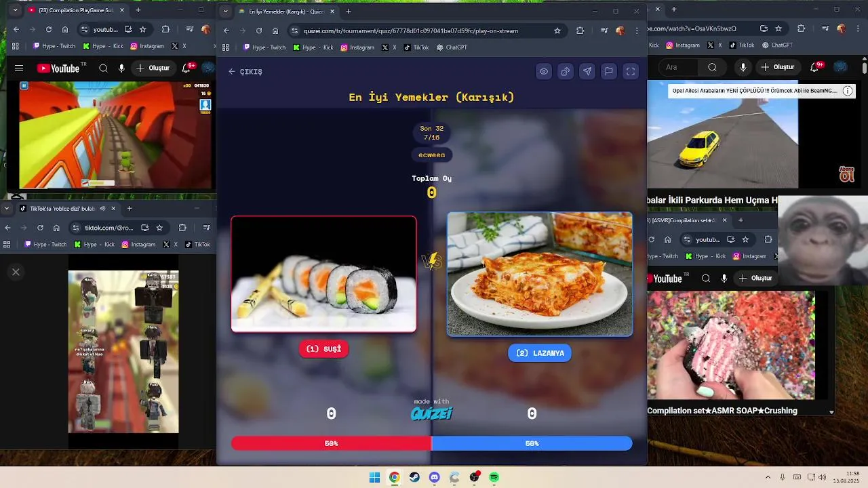Image resolution: width=868 pixels, height=488 pixels.
Task: Open media control icon in Quizei window
Action: (x=604, y=30)
